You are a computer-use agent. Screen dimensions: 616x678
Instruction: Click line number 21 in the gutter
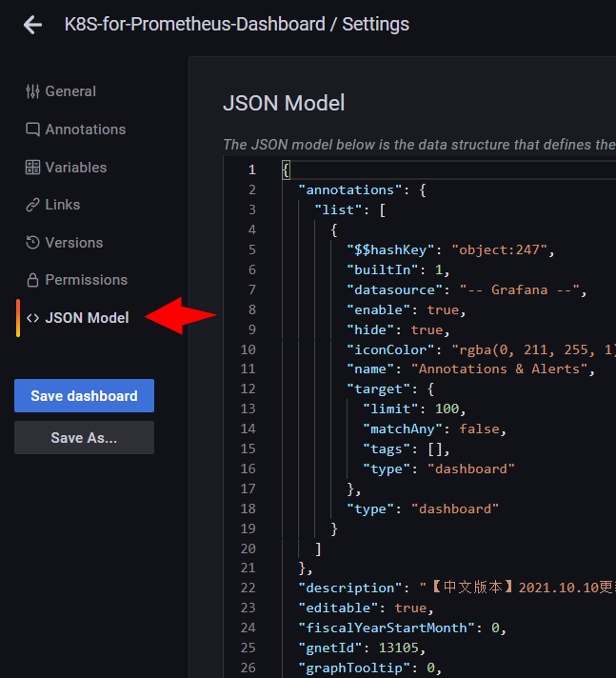pyautogui.click(x=248, y=568)
